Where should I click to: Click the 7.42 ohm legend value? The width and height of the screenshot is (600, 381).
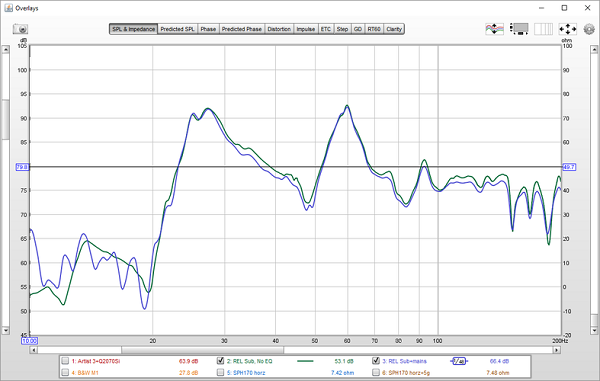pyautogui.click(x=342, y=373)
